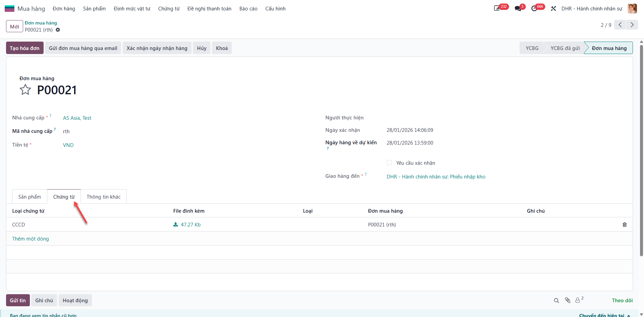Image resolution: width=644 pixels, height=317 pixels.
Task: Open the Định mức vật tư menu
Action: pos(132,9)
